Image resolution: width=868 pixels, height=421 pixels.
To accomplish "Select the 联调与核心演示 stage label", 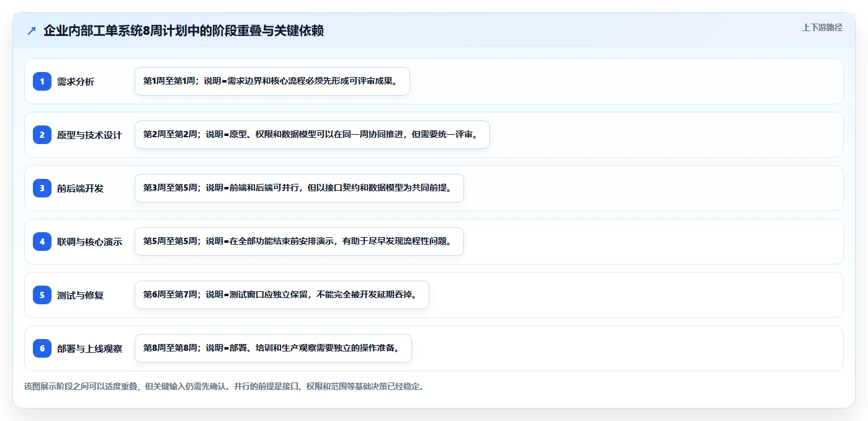I will click(89, 242).
